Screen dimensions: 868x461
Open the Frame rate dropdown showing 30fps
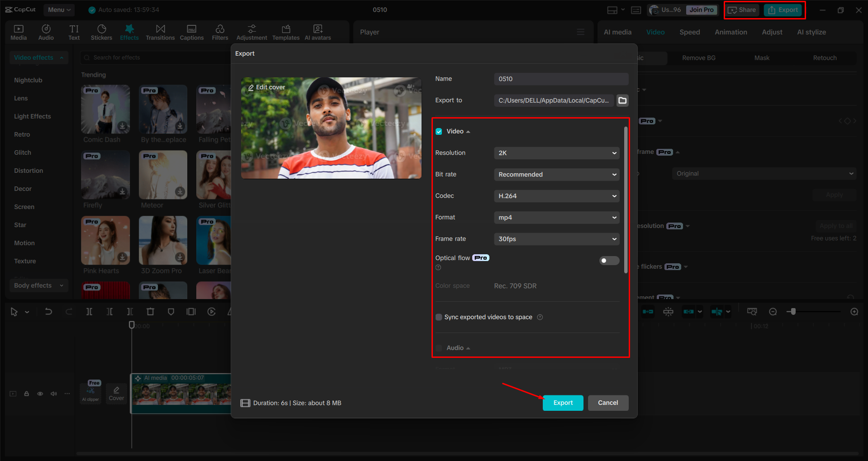[x=556, y=239]
